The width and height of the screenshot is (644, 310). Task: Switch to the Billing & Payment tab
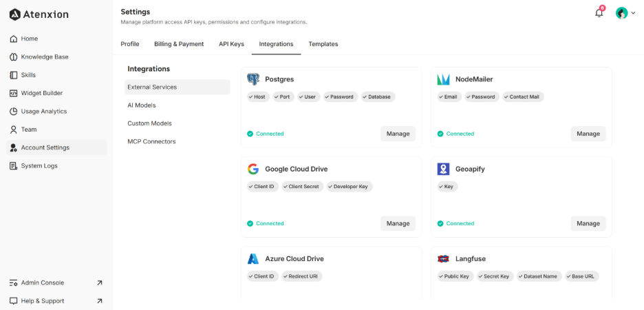pyautogui.click(x=179, y=44)
